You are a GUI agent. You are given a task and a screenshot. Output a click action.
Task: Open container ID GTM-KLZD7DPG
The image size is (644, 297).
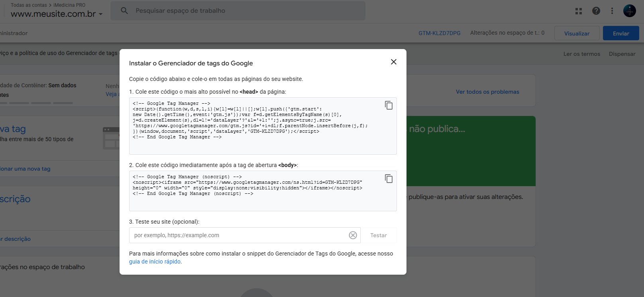click(439, 33)
